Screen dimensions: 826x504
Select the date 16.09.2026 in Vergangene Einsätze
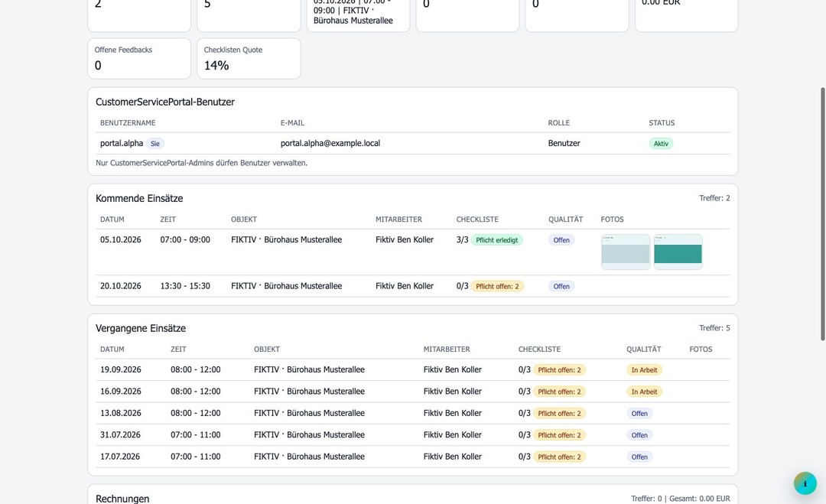[121, 392]
